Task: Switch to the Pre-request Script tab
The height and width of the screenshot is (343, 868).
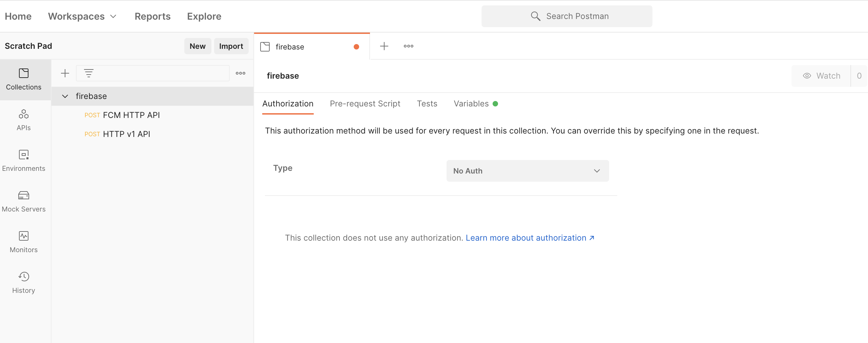Action: click(x=365, y=104)
